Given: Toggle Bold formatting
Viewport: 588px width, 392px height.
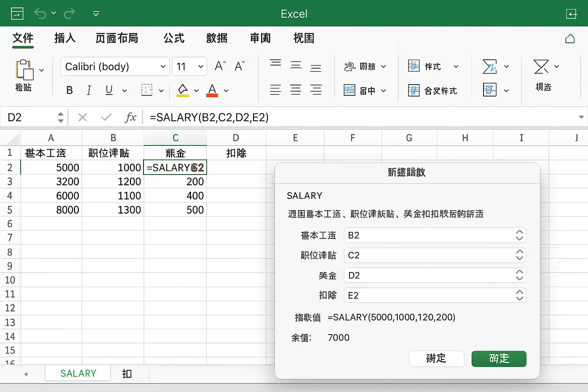Looking at the screenshot, I should (x=69, y=90).
